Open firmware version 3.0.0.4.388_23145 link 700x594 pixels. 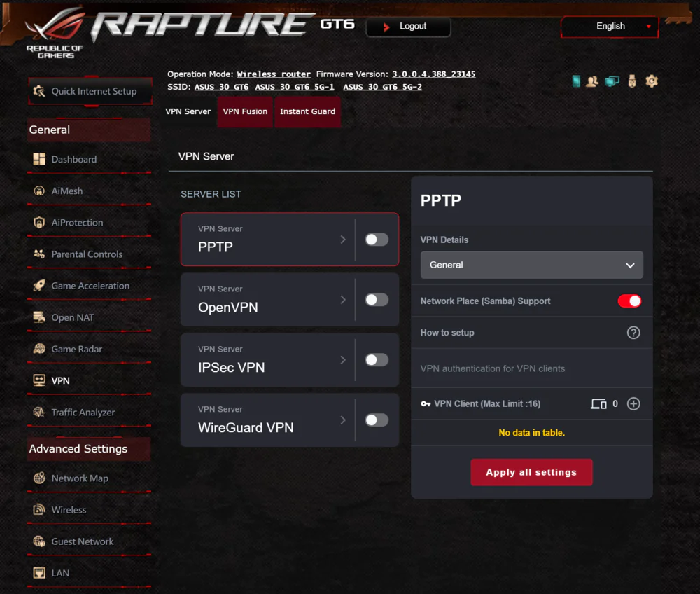[x=433, y=74]
